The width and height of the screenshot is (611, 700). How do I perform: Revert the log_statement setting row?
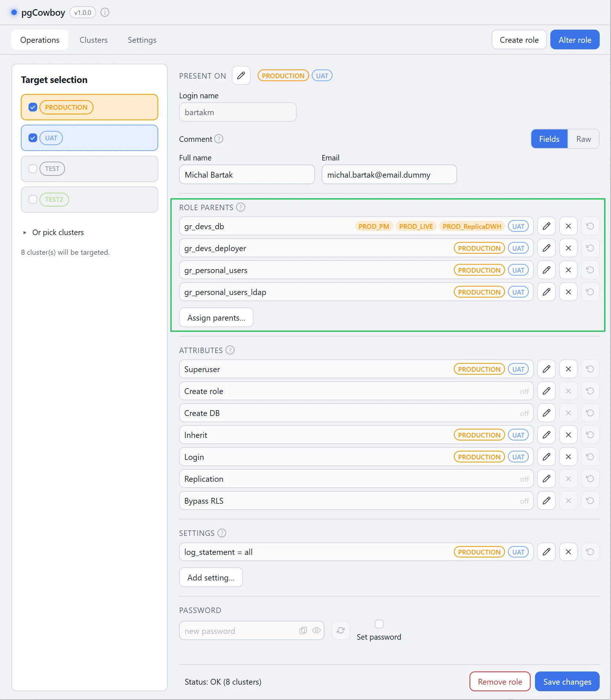(590, 552)
